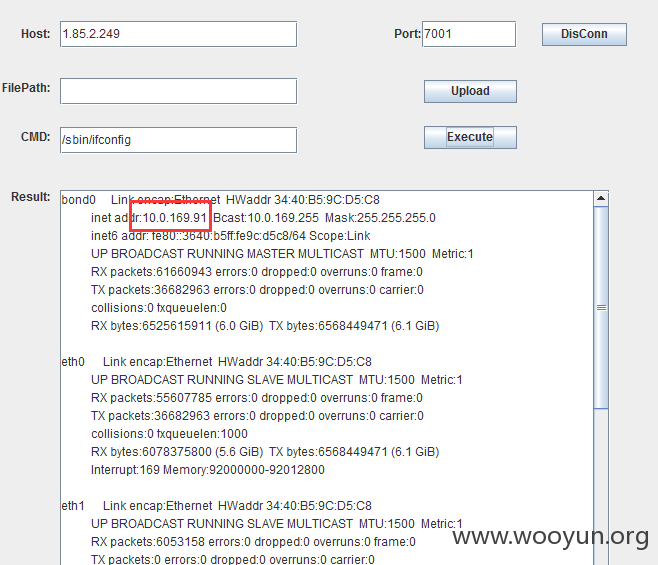Click the RX packets:61660943 line
The width and height of the screenshot is (658, 565).
coord(257,272)
